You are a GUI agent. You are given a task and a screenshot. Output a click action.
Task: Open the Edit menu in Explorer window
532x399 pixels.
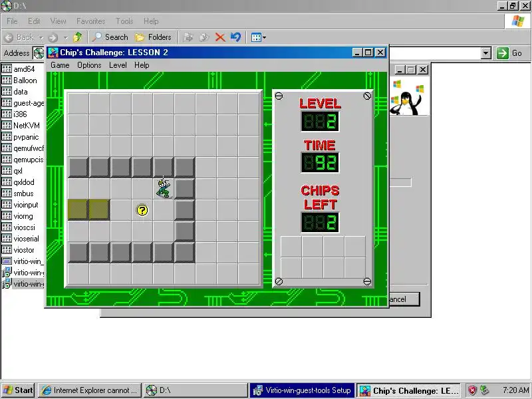click(x=34, y=21)
